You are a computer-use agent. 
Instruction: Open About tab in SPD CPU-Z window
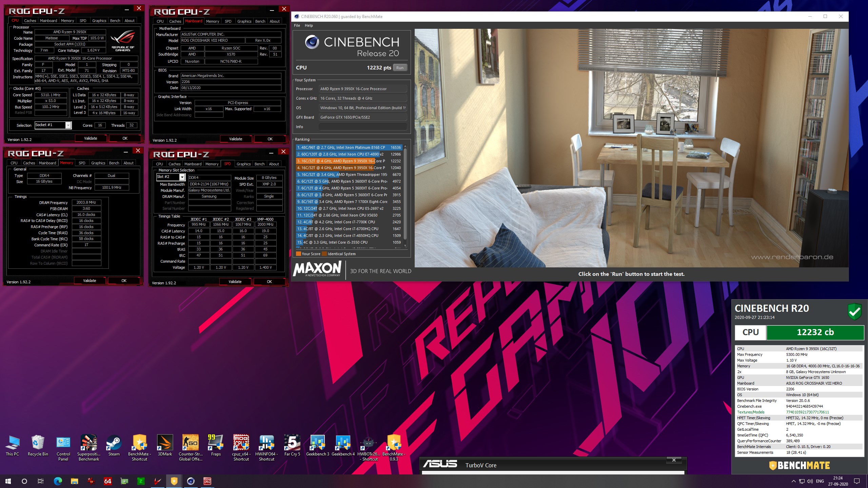pos(274,164)
